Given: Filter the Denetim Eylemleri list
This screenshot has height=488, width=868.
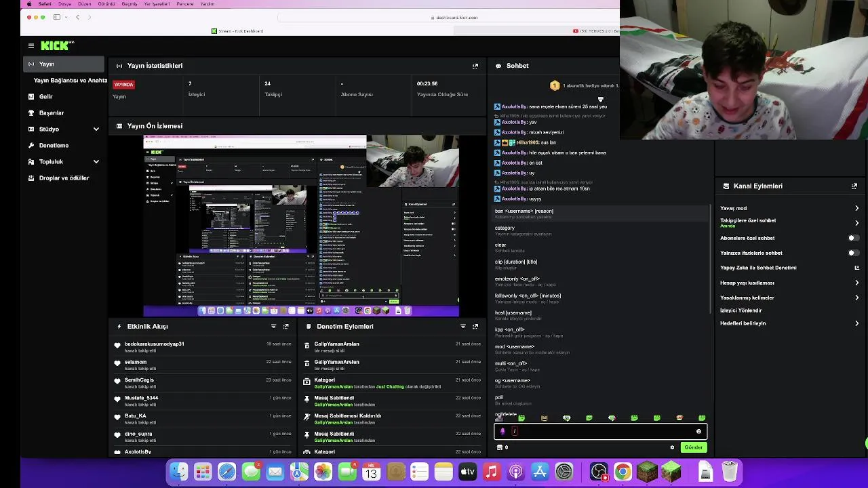Looking at the screenshot, I should click(x=463, y=326).
